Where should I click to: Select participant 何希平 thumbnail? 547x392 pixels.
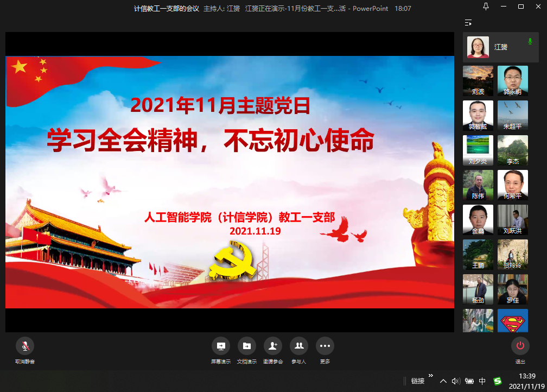(513, 185)
